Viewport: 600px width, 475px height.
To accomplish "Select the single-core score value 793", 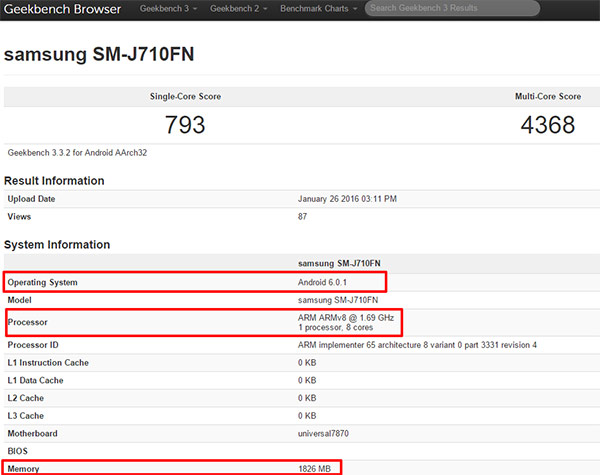I will pyautogui.click(x=185, y=125).
